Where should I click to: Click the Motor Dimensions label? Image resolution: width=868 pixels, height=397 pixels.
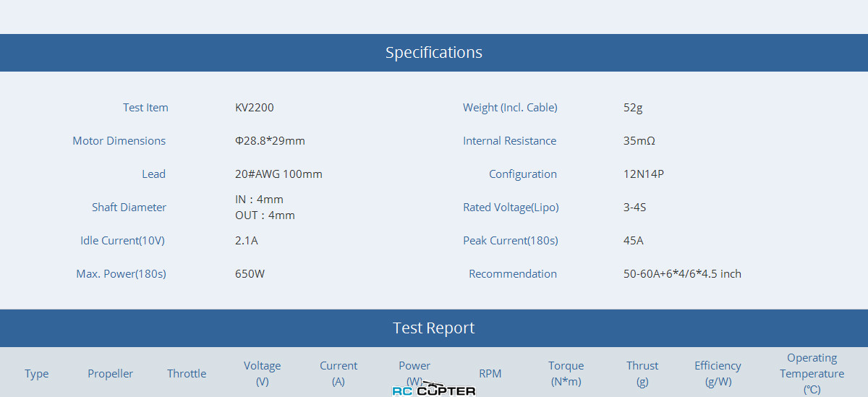coord(119,141)
